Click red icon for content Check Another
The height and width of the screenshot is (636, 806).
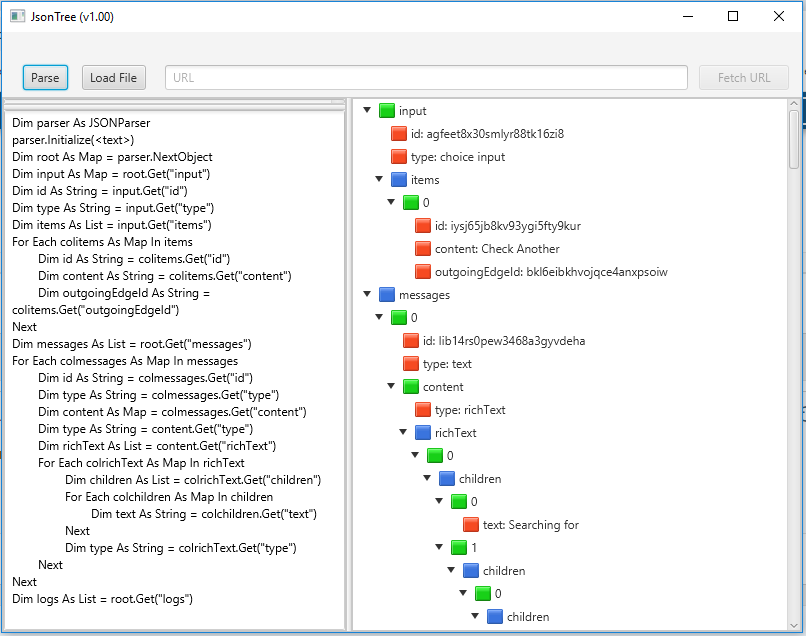423,249
